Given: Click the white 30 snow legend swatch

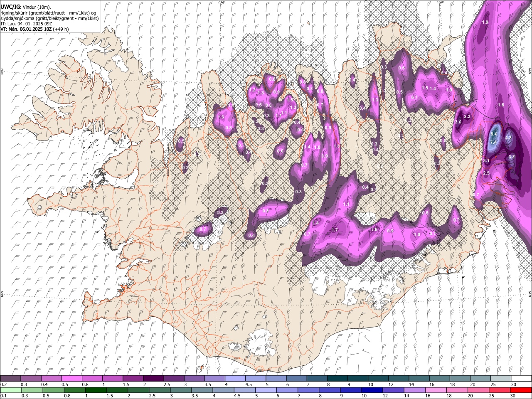Looking at the screenshot, I should (x=521, y=379).
